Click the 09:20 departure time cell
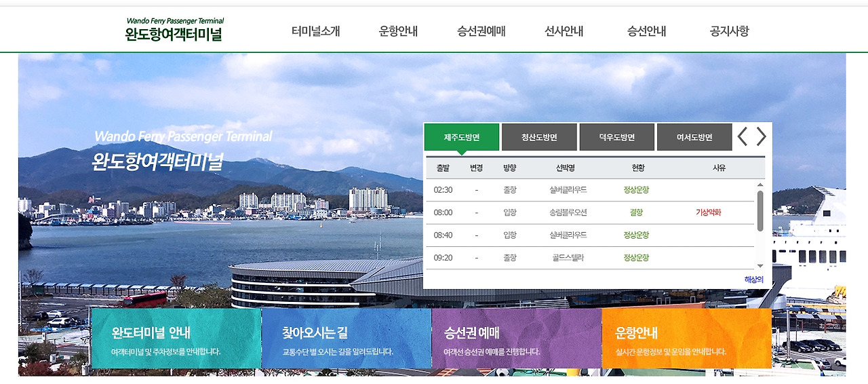This screenshot has height=384, width=868. coord(443,258)
